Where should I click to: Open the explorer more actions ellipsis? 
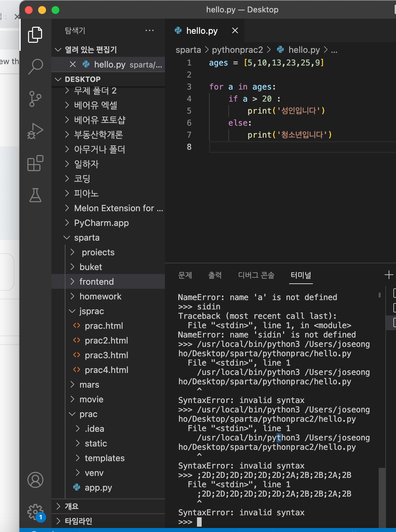pos(150,30)
